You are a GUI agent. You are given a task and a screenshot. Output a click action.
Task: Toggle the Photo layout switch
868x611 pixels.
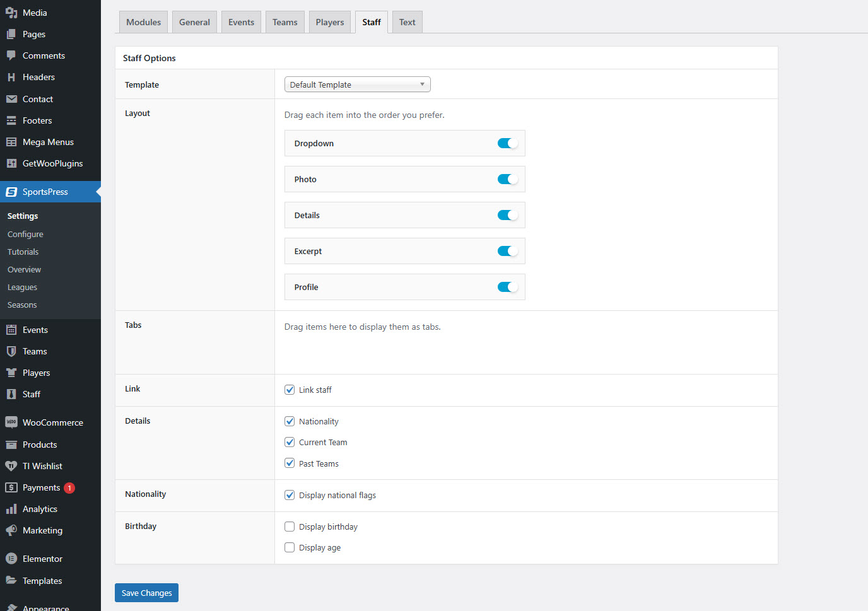click(x=508, y=179)
